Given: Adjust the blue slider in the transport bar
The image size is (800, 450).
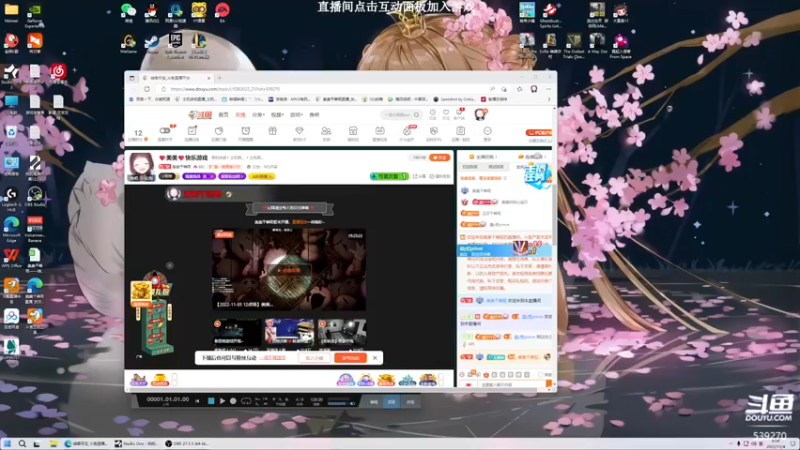Looking at the screenshot, I should click(x=341, y=403).
